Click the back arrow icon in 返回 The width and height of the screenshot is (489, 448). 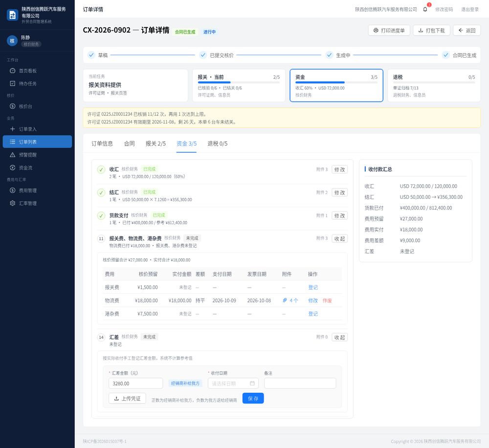pos(461,30)
